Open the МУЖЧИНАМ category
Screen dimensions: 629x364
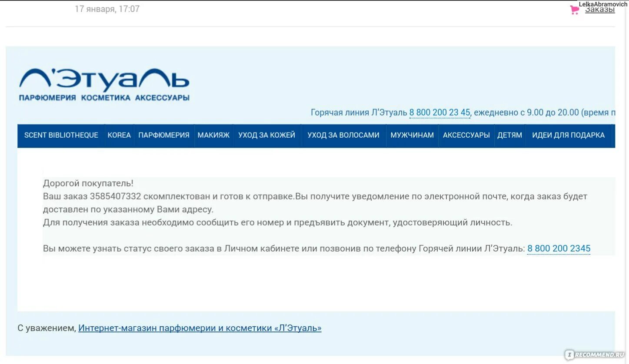click(412, 135)
